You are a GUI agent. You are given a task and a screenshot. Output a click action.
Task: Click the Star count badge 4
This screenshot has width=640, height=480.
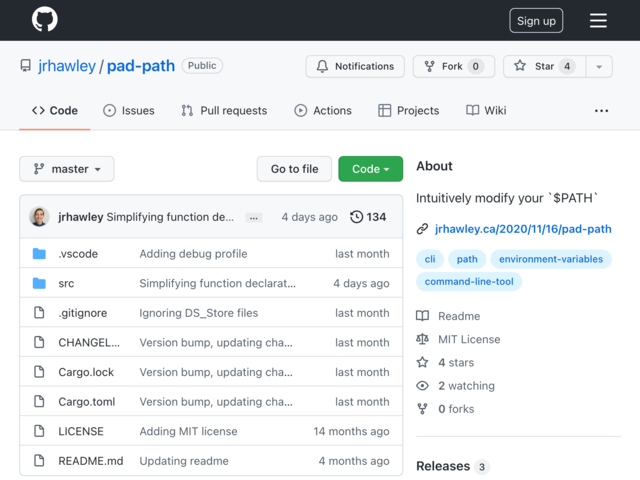point(567,66)
